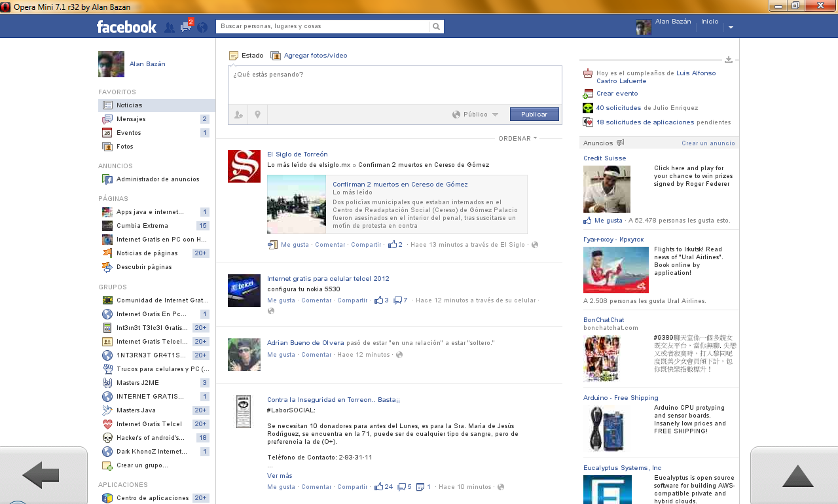Click Centro de aplicaciones icon
The width and height of the screenshot is (838, 504).
coord(107,498)
